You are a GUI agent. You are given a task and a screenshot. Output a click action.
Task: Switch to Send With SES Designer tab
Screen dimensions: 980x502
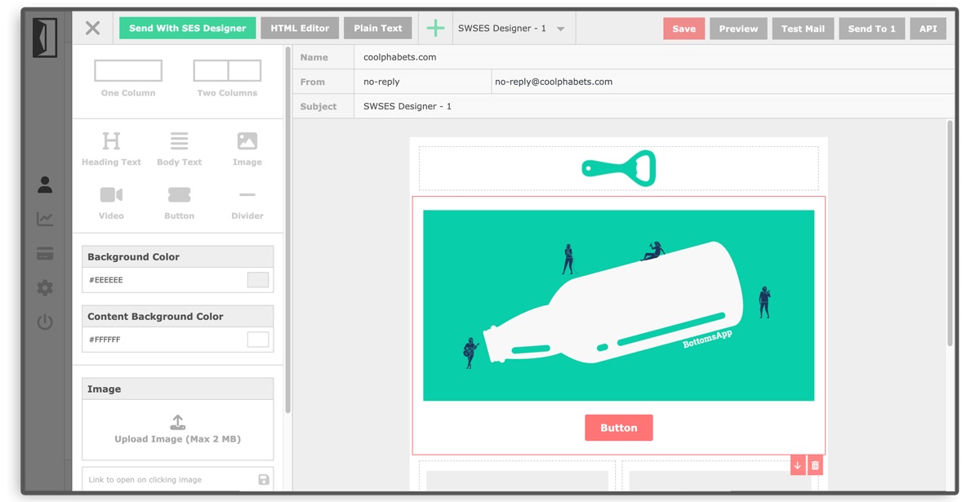point(187,29)
